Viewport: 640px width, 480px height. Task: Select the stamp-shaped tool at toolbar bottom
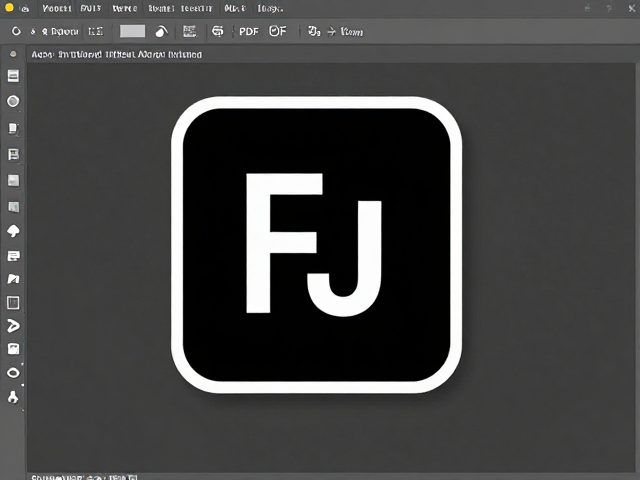coord(13,397)
